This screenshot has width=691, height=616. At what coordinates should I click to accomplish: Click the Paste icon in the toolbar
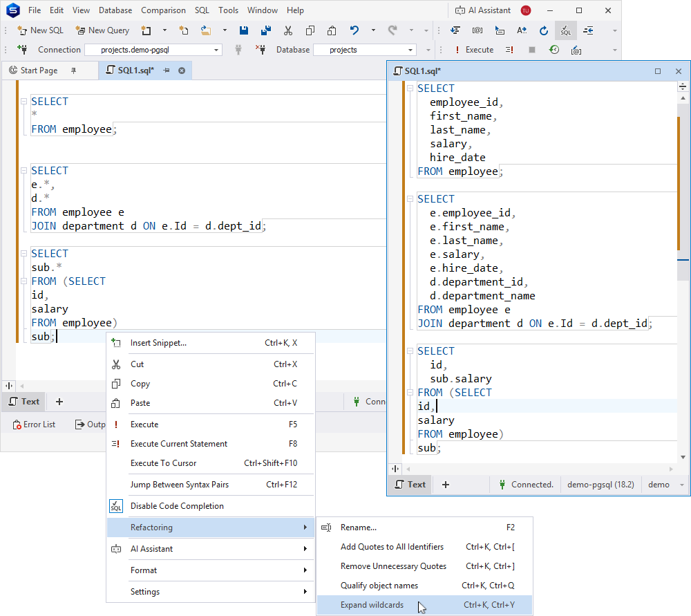pos(332,30)
